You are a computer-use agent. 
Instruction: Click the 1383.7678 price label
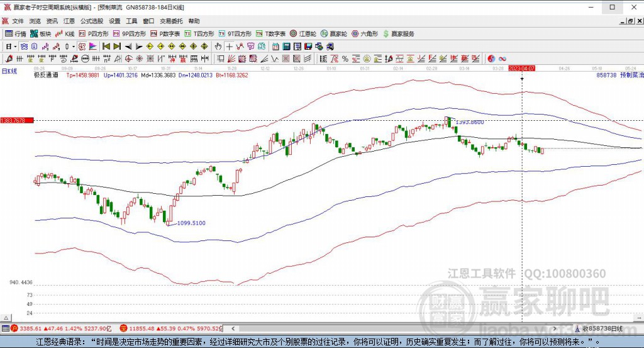point(16,120)
